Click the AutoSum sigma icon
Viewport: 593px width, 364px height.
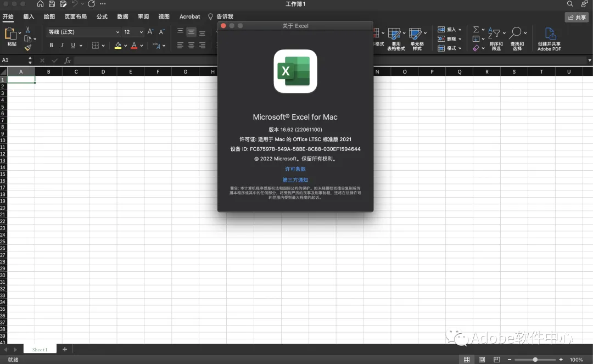click(476, 30)
